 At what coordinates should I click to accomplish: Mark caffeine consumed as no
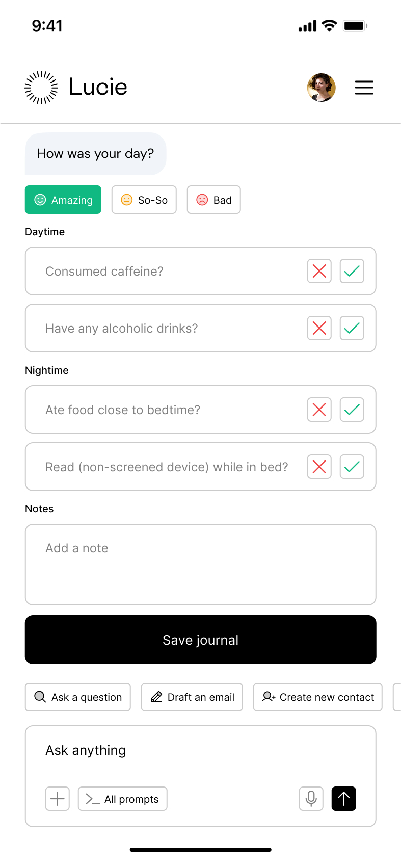pos(319,271)
